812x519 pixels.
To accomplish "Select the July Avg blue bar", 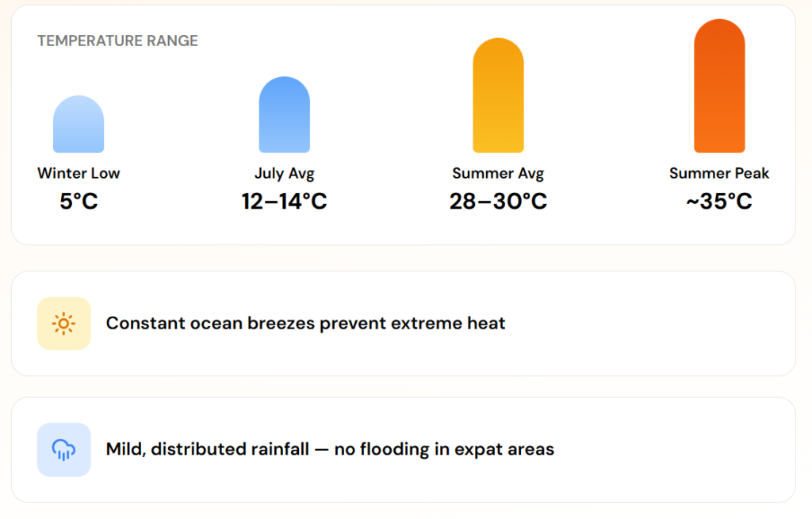I will 285,115.
